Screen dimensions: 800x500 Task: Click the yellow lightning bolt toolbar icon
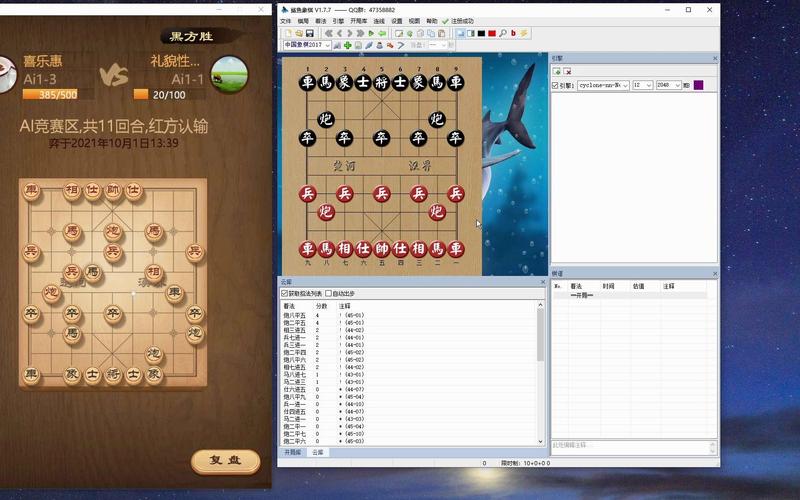tap(523, 33)
